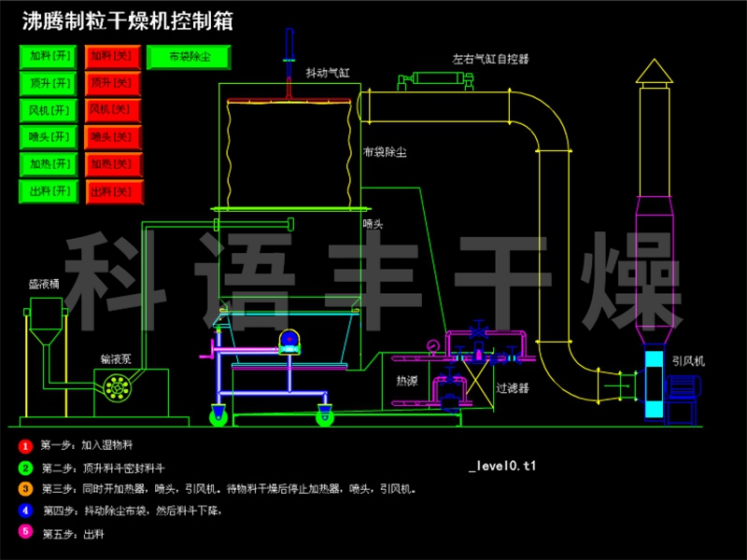Start discharge with 出料[开]
Image resolution: width=747 pixels, height=560 pixels.
(49, 191)
